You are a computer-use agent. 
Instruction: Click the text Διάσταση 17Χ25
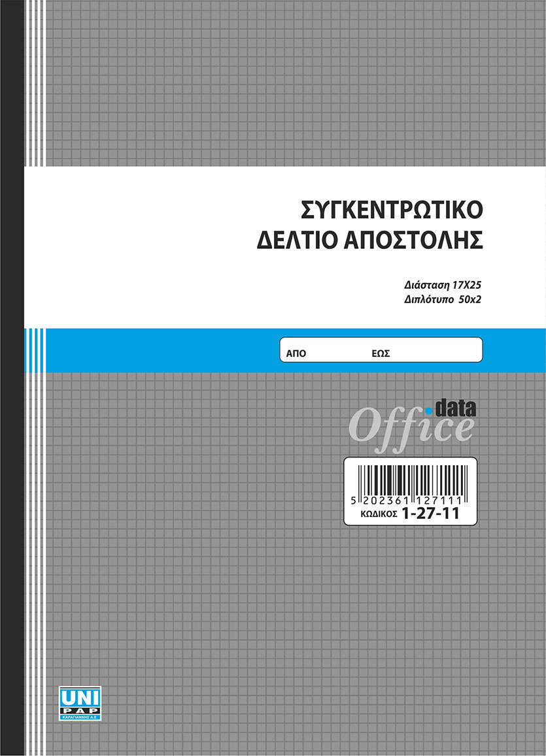(x=443, y=284)
